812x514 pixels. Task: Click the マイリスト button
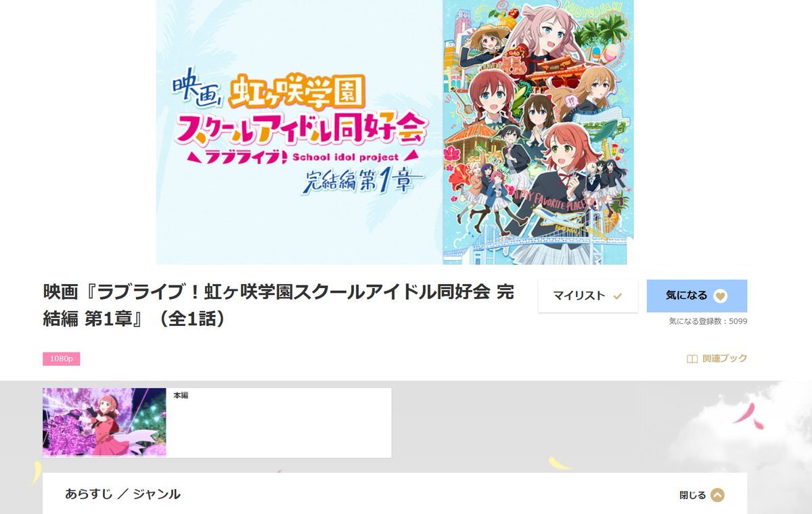tap(588, 296)
